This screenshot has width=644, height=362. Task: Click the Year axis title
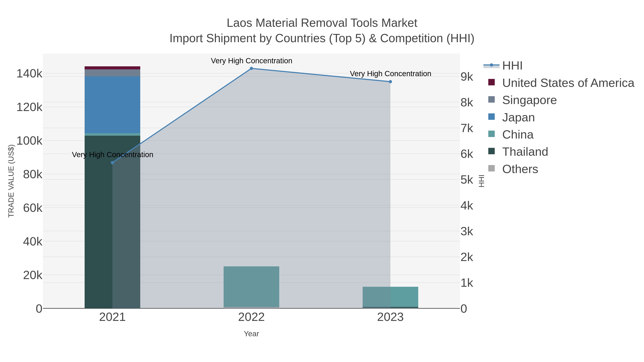click(252, 334)
